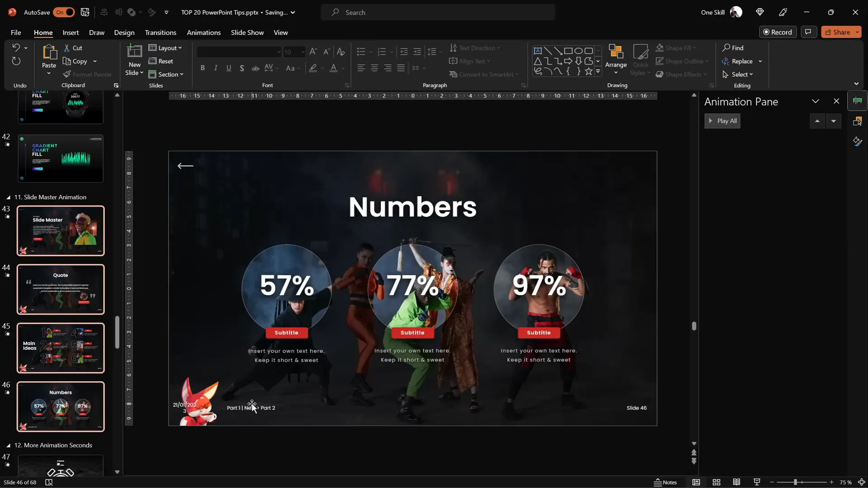This screenshot has width=868, height=488.
Task: Click Increase Font Size icon
Action: [313, 52]
